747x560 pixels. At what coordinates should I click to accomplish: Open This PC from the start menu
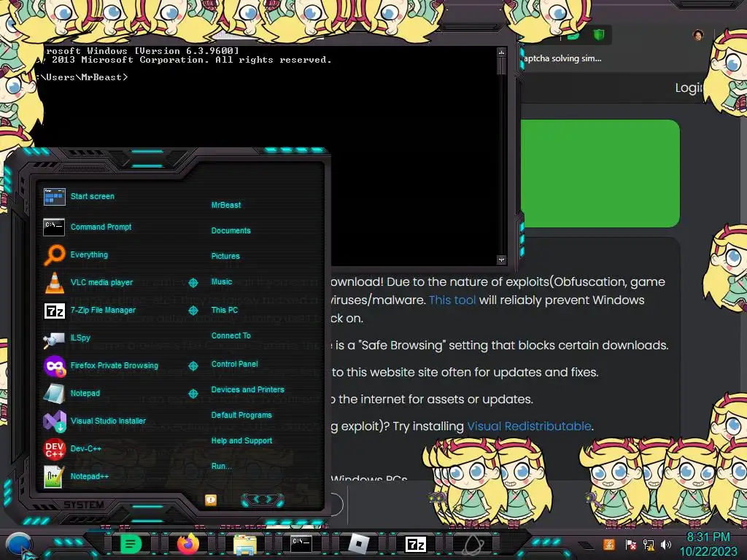(x=225, y=310)
